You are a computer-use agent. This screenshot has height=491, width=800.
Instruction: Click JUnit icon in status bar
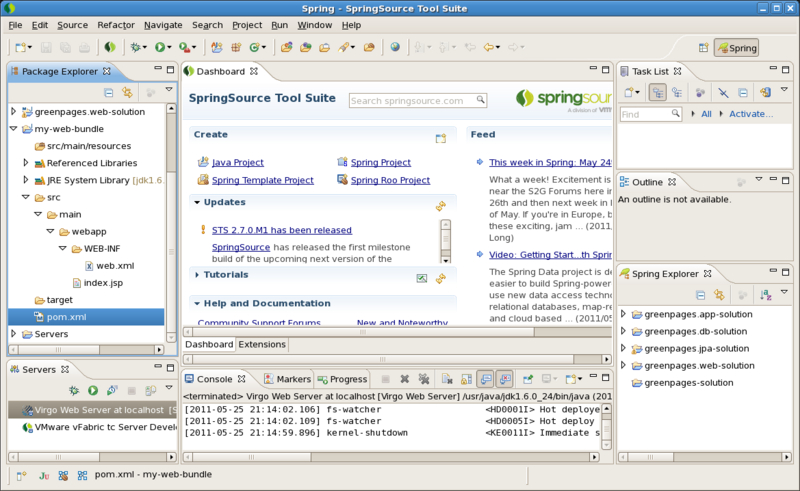click(x=44, y=476)
